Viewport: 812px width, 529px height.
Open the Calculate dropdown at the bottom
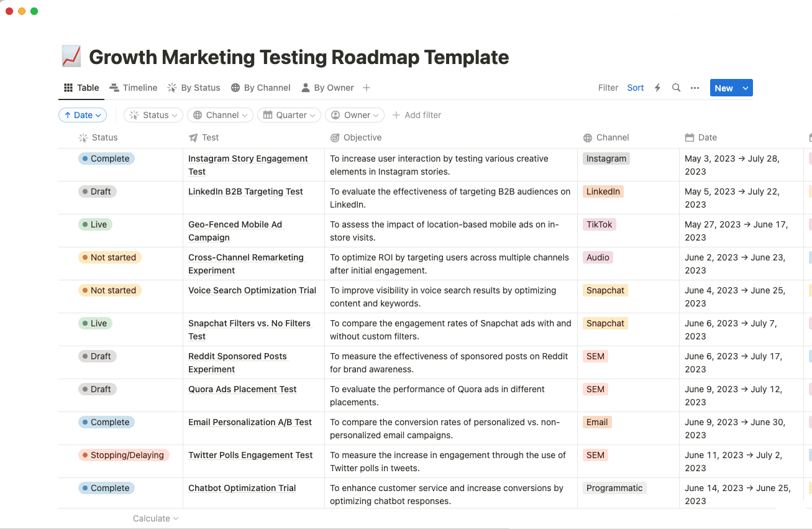click(155, 518)
